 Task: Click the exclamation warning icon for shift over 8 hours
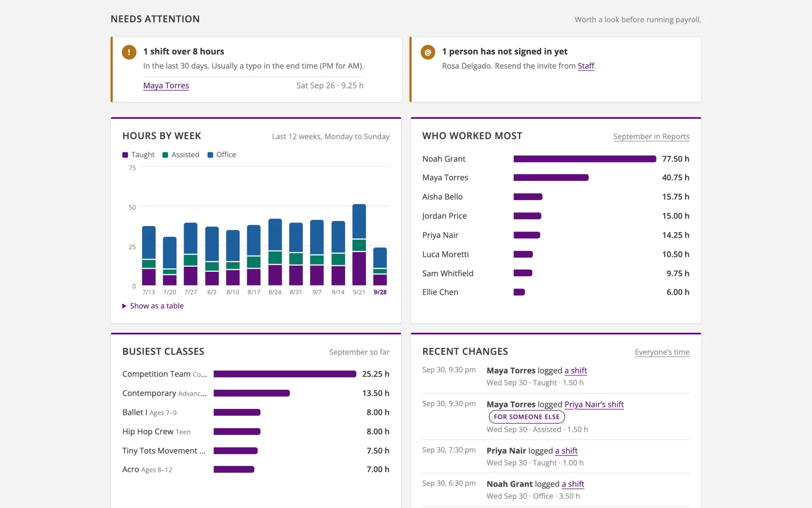click(129, 52)
